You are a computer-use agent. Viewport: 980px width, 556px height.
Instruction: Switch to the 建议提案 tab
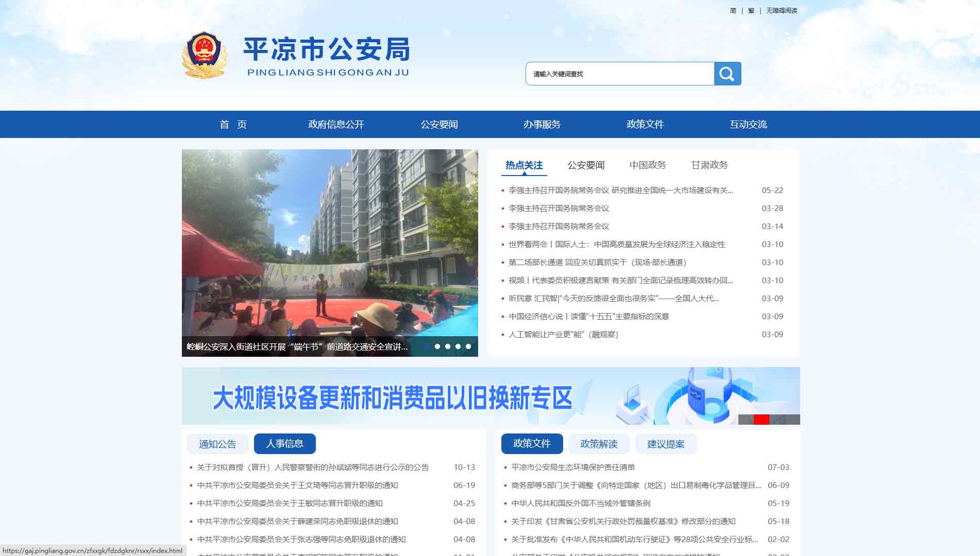[x=666, y=444]
